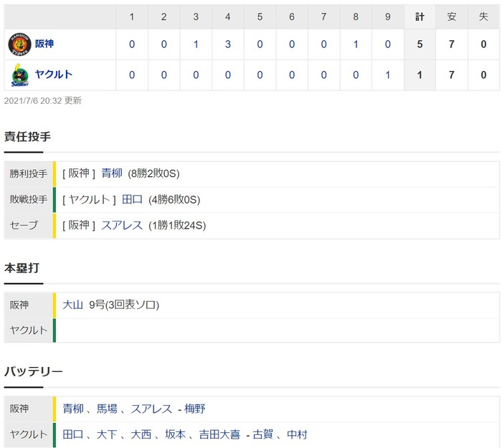502x448 pixels.
Task: Select Yakult 9th inning score of 1
Action: point(387,75)
